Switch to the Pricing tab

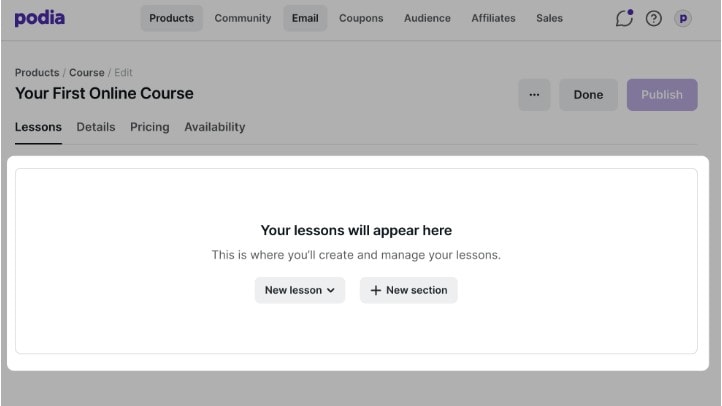click(x=149, y=127)
